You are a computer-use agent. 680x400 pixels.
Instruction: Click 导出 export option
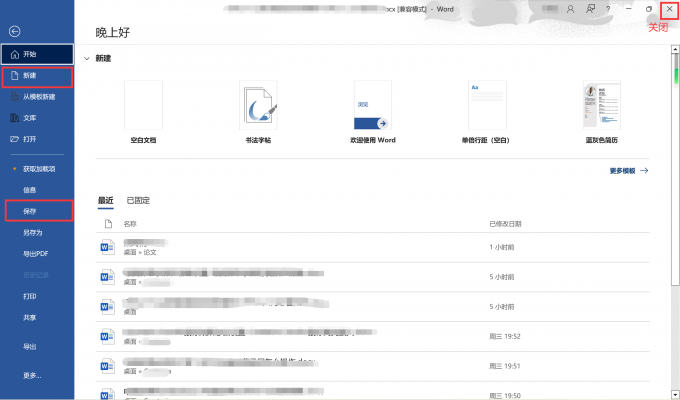click(x=37, y=347)
